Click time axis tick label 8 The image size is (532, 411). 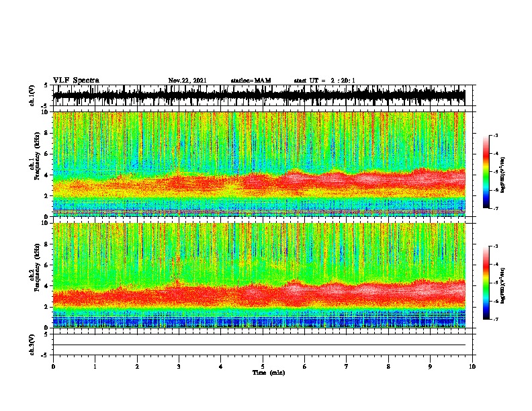coord(388,367)
